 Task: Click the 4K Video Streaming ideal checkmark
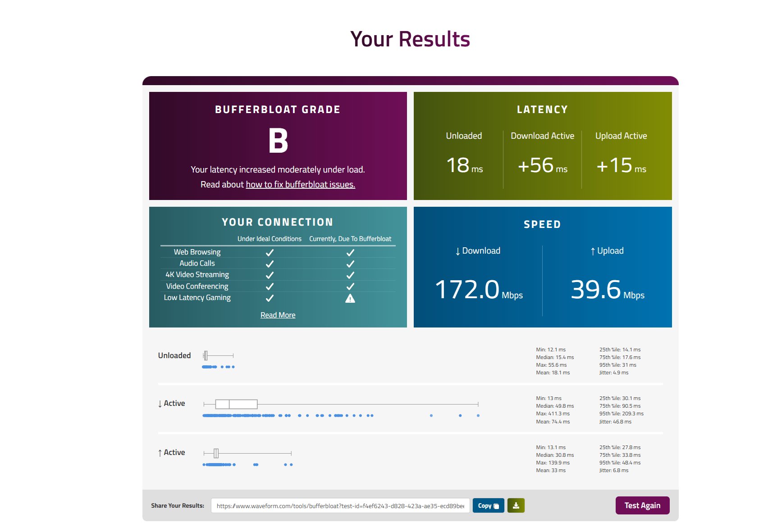click(269, 275)
